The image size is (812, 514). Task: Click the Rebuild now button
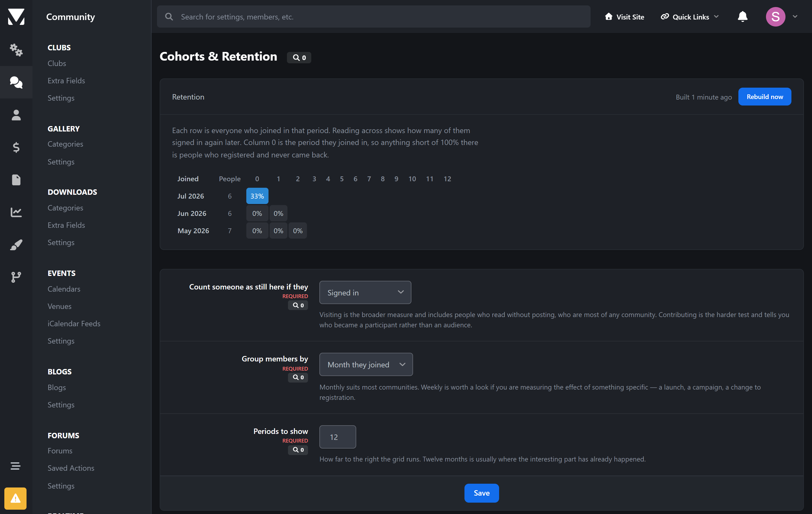765,97
